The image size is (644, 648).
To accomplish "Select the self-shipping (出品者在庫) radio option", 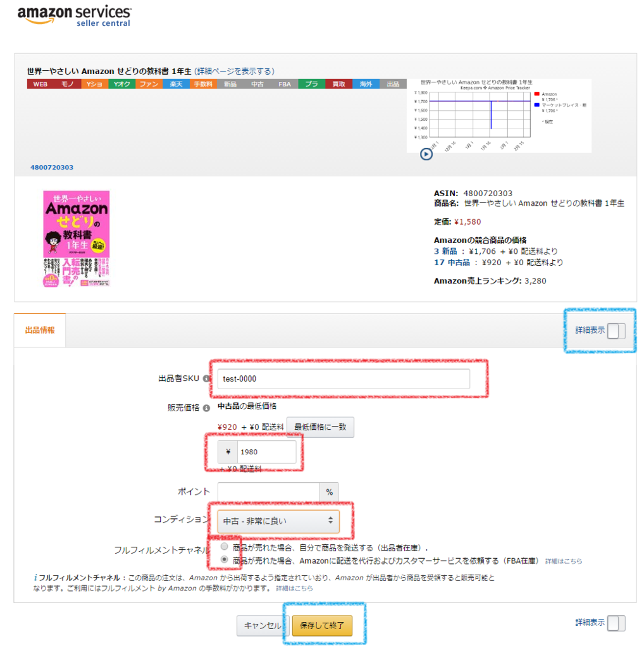I will [x=225, y=547].
